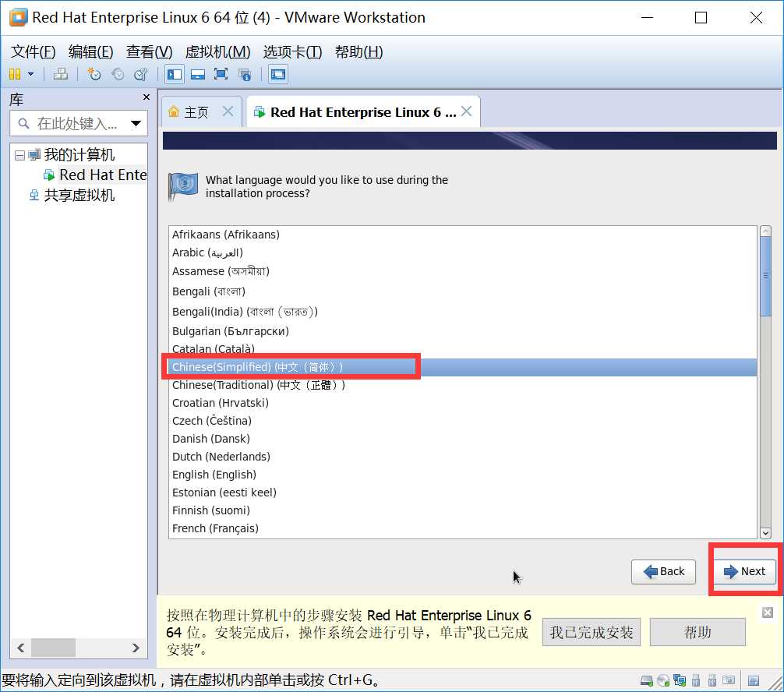Screen dimensions: 784x692
Task: Click the magnifier icon in library search
Action: click(23, 123)
